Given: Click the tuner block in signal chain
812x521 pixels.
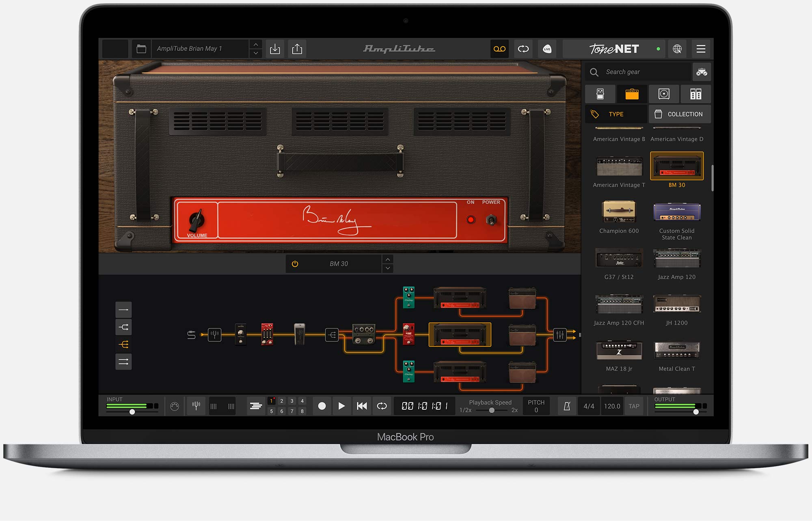Looking at the screenshot, I should 215,335.
